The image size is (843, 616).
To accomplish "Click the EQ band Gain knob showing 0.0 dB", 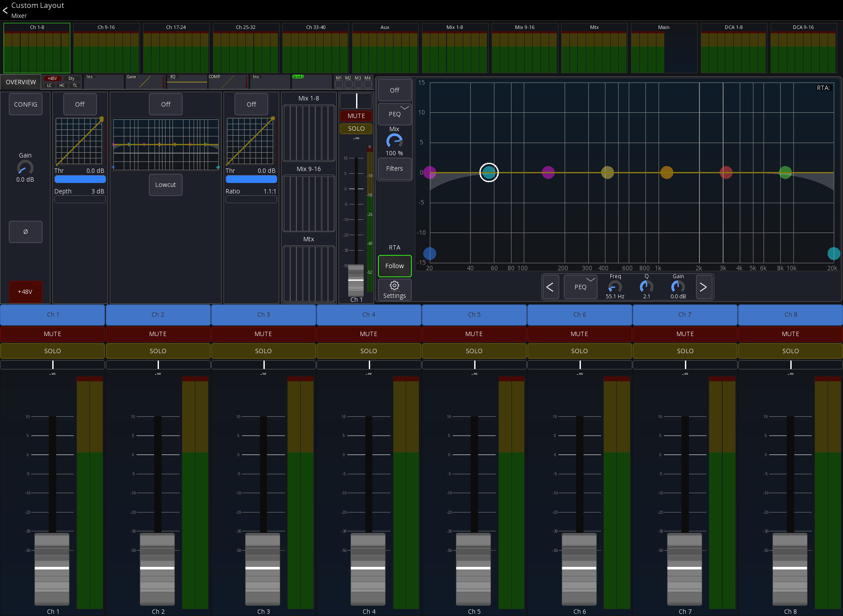I will click(678, 287).
